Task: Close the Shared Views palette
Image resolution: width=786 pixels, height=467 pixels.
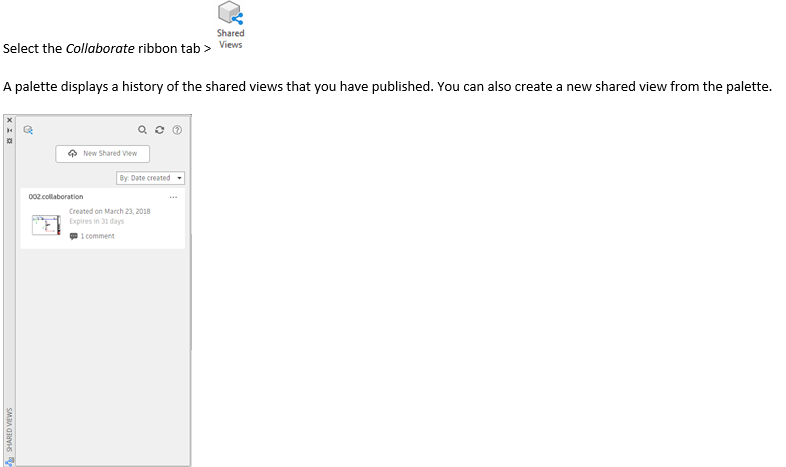Action: tap(10, 120)
